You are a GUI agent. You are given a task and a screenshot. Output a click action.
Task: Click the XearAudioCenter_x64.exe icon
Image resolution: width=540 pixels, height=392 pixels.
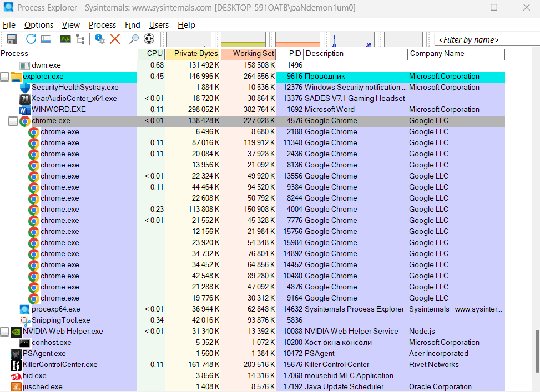(x=25, y=99)
